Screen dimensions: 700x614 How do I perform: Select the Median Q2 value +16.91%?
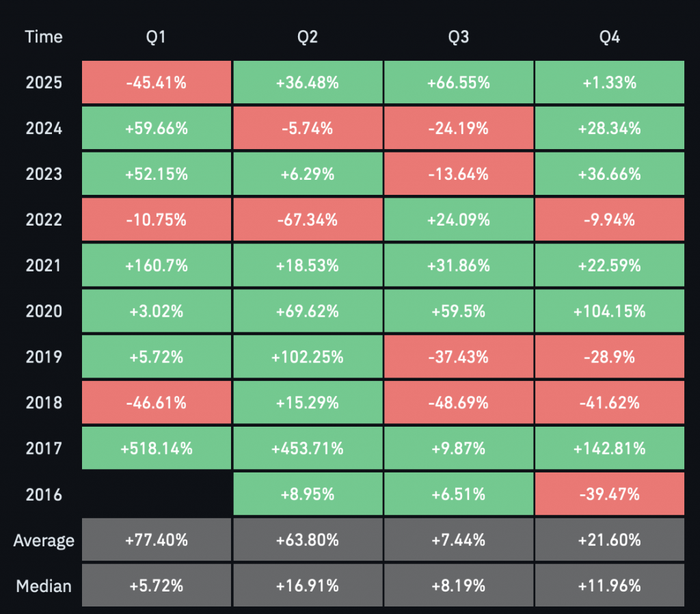click(x=308, y=586)
